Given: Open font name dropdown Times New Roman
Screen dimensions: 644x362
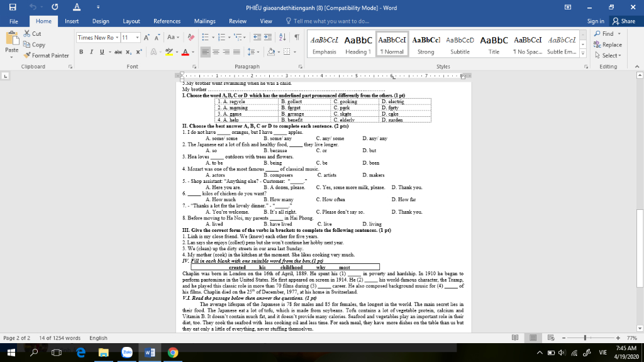Looking at the screenshot, I should coord(117,37).
